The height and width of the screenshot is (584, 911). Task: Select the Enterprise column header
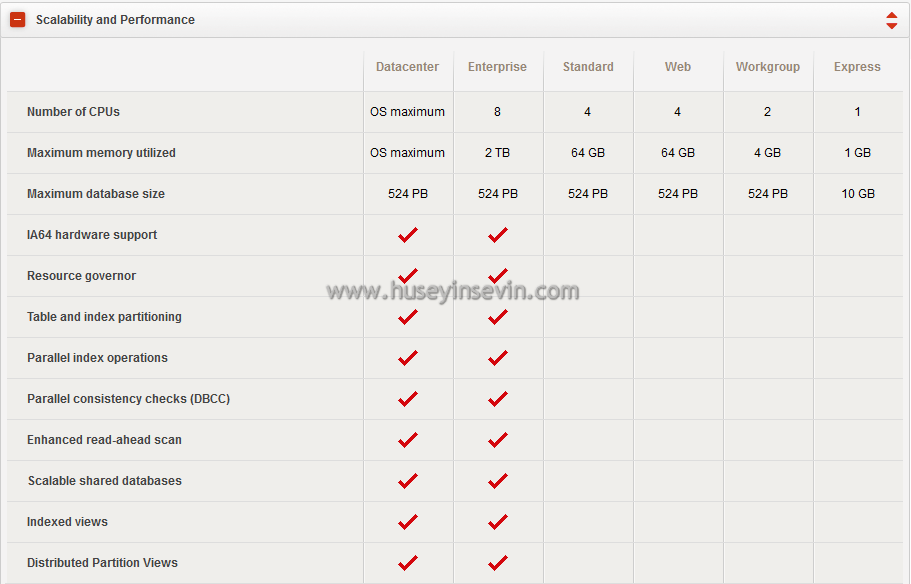(497, 67)
